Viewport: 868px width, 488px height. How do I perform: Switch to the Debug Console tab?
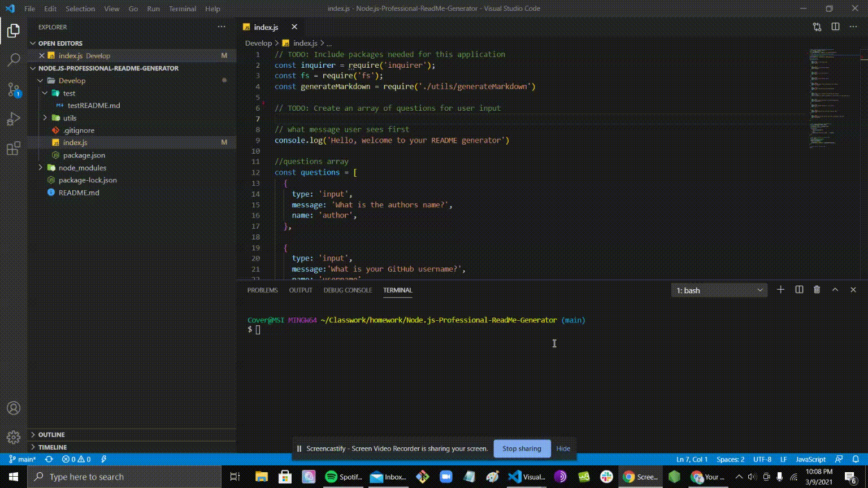click(x=348, y=290)
